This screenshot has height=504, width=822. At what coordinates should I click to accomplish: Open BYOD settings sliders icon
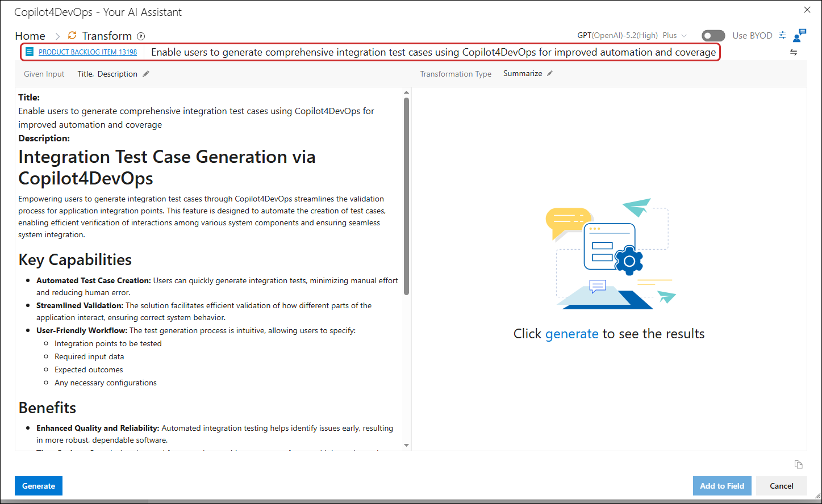pyautogui.click(x=782, y=35)
